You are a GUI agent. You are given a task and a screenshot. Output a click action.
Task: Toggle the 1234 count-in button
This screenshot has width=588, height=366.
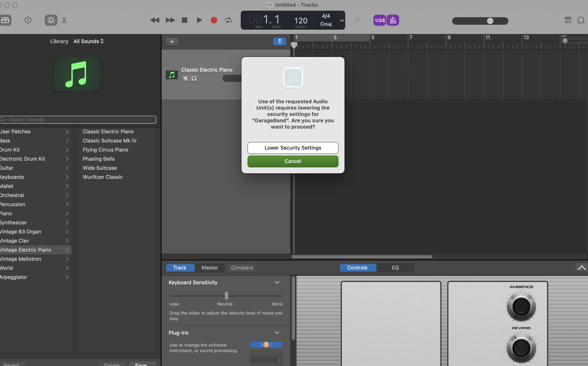(x=379, y=20)
